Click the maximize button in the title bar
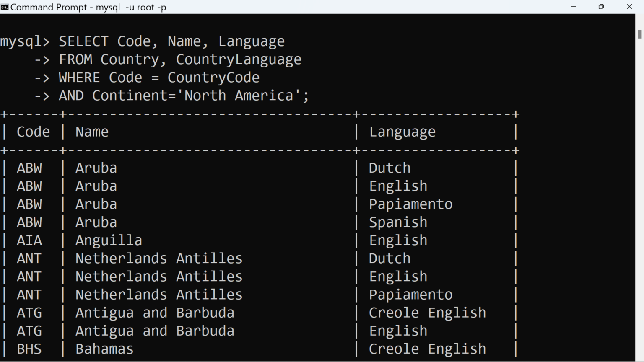644x362 pixels. click(x=601, y=6)
